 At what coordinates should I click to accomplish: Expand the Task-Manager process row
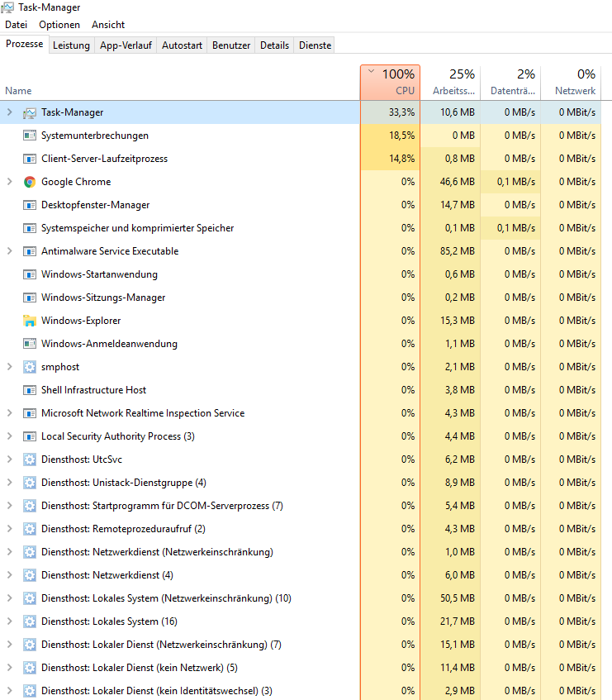point(9,112)
